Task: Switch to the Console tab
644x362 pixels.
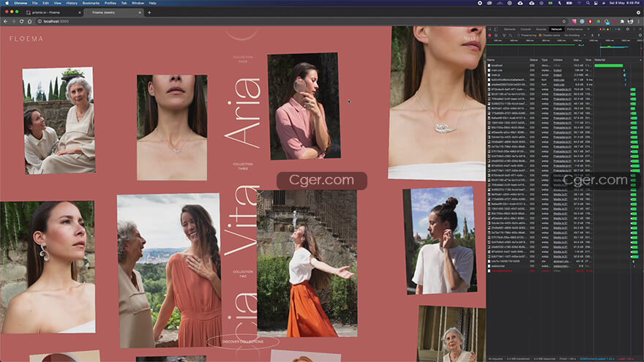Action: pyautogui.click(x=525, y=29)
